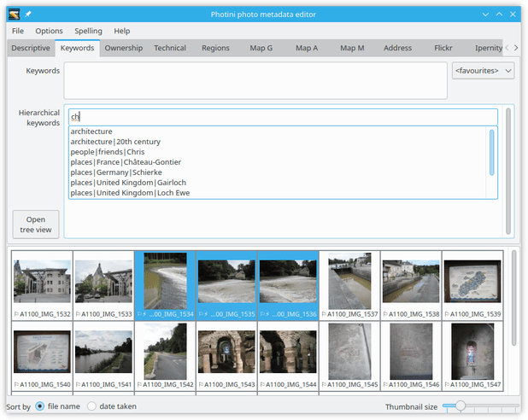Select thumbnail A1100_IMG_1543

tap(226, 355)
